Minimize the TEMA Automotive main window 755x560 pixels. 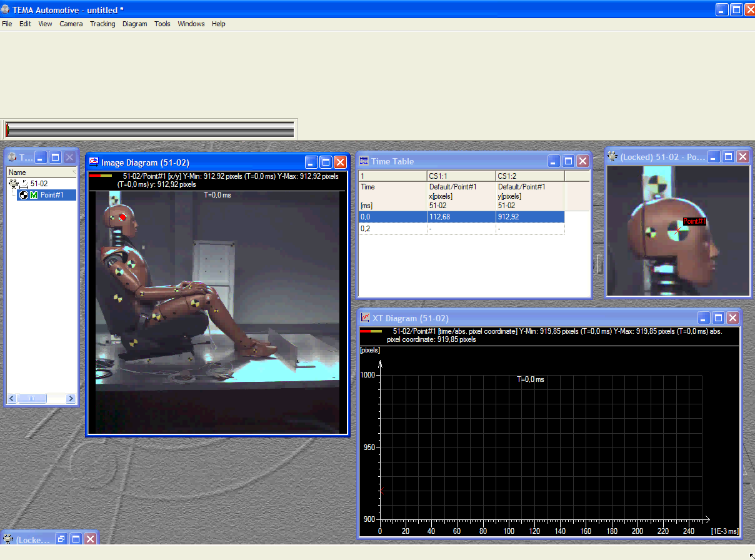pyautogui.click(x=722, y=9)
